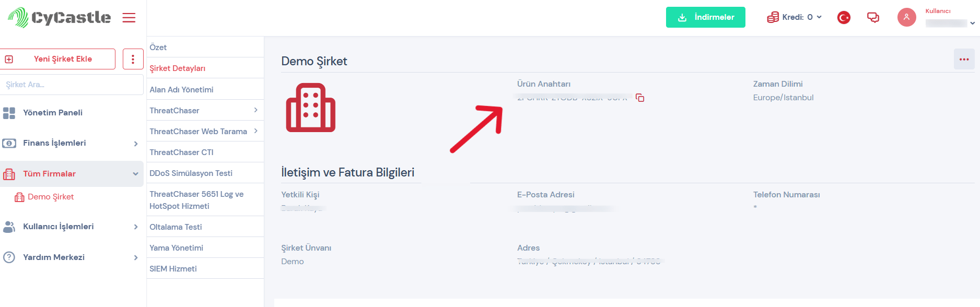The image size is (980, 307).
Task: Open the three-dot menu beside Yeni Şirket Ekle
Action: click(x=133, y=59)
